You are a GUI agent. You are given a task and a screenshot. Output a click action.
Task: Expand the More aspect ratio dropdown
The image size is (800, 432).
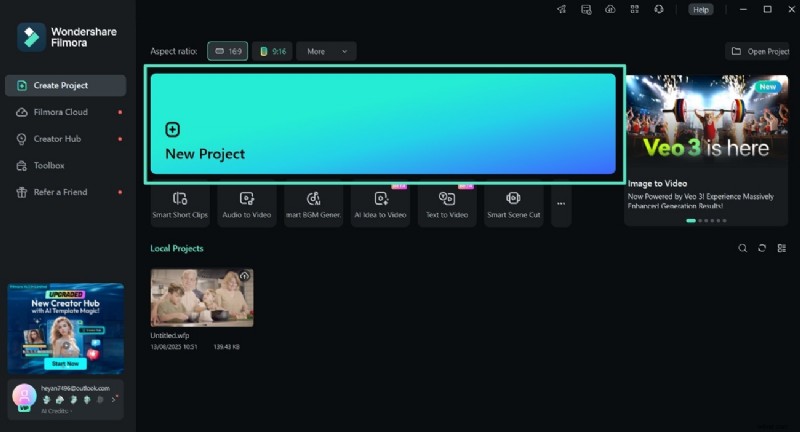tap(326, 51)
